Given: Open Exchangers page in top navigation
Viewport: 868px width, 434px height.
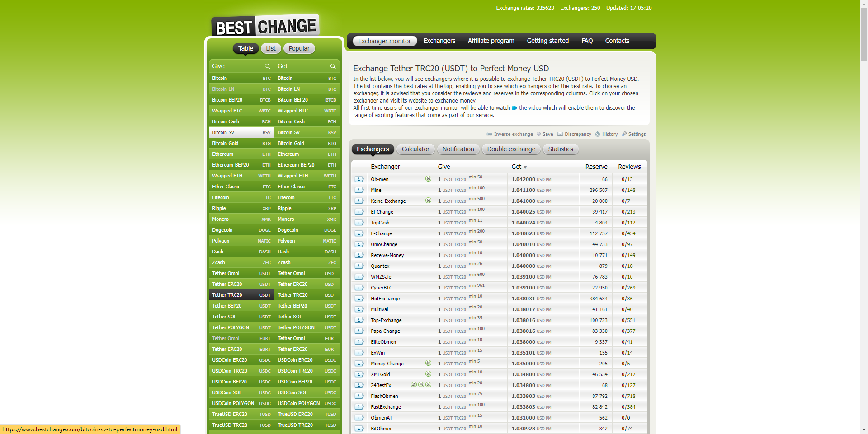Looking at the screenshot, I should [x=439, y=41].
